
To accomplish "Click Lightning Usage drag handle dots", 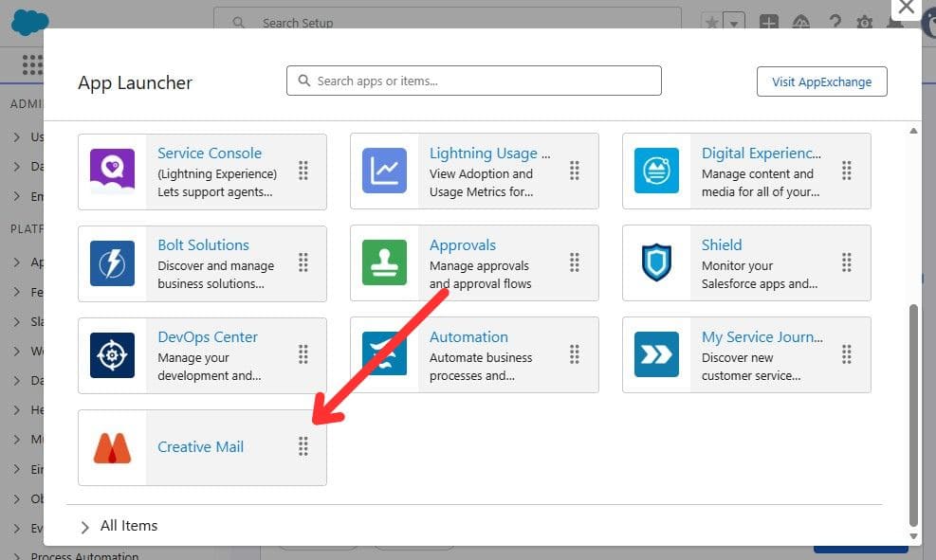I will [x=575, y=171].
